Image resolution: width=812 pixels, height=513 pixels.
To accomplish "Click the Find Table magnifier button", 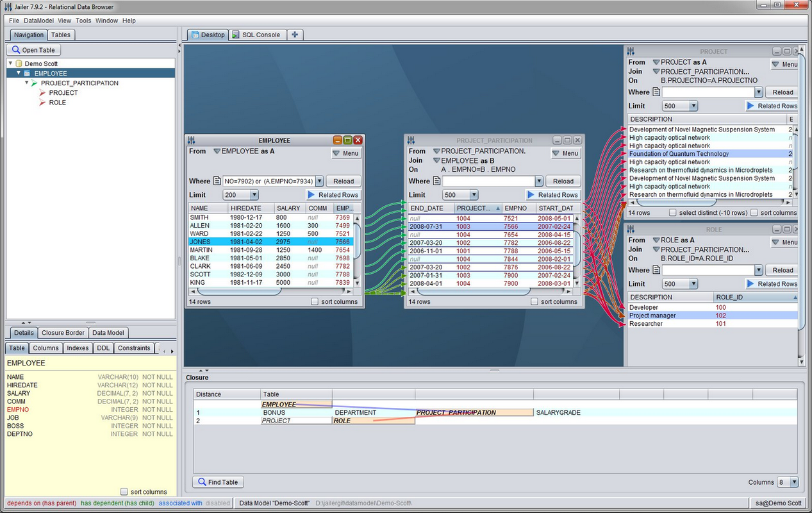I will [218, 482].
